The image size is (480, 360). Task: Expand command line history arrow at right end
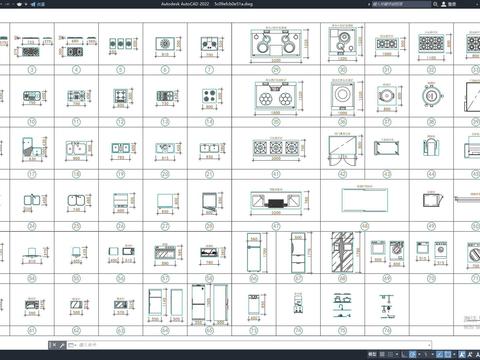(x=429, y=345)
